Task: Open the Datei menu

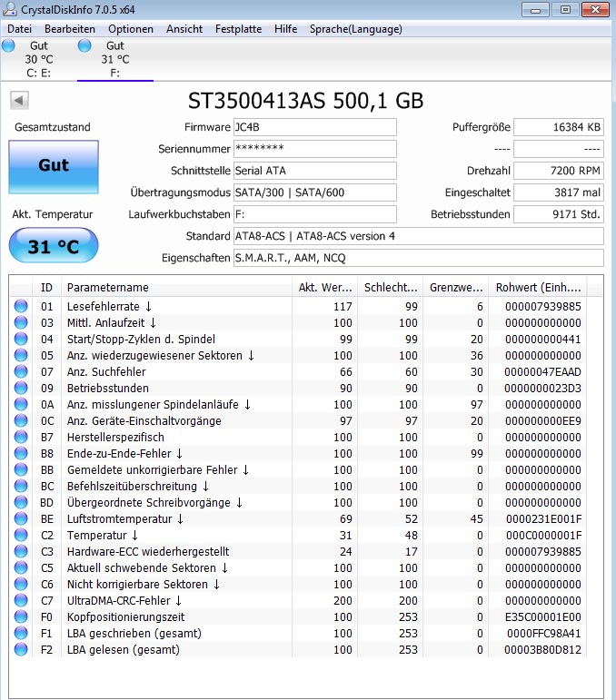Action: [20, 29]
